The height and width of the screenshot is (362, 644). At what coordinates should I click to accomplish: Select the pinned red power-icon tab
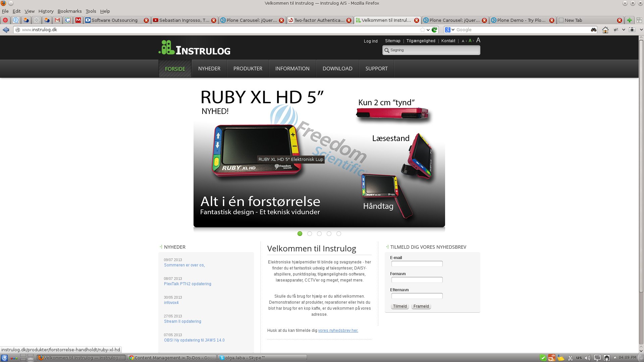(x=5, y=20)
